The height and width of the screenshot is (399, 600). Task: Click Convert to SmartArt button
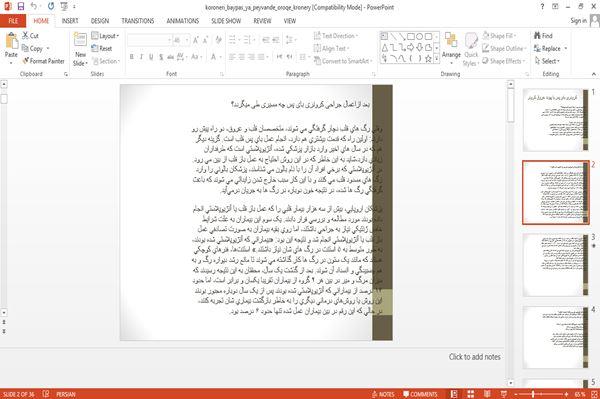point(342,61)
